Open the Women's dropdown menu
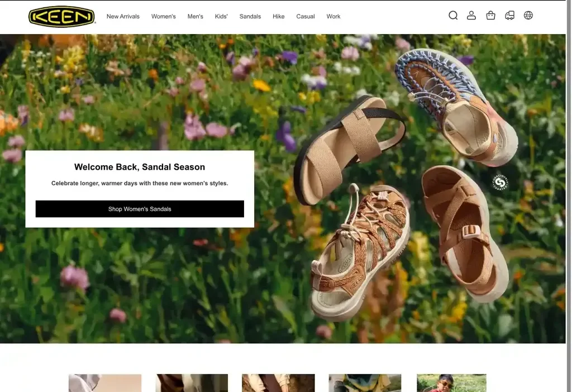This screenshot has height=392, width=572. click(163, 16)
